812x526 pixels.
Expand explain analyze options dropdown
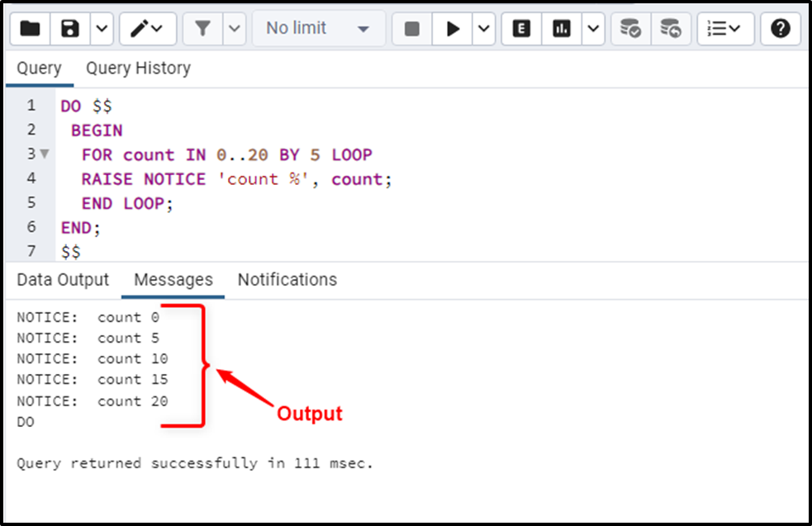coord(593,29)
